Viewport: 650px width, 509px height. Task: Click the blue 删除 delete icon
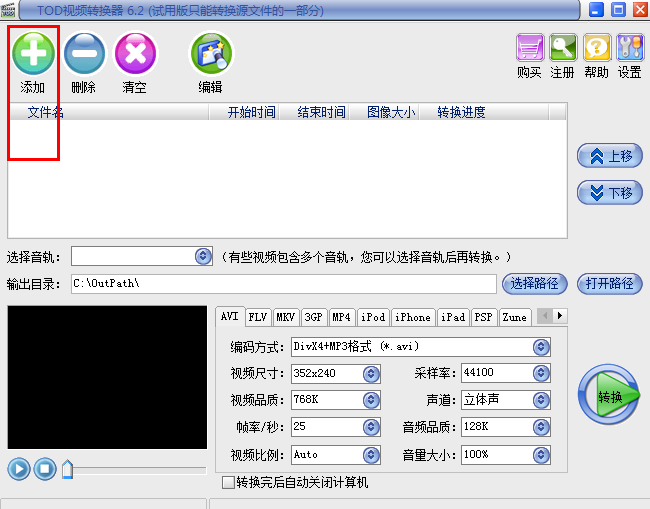[85, 53]
